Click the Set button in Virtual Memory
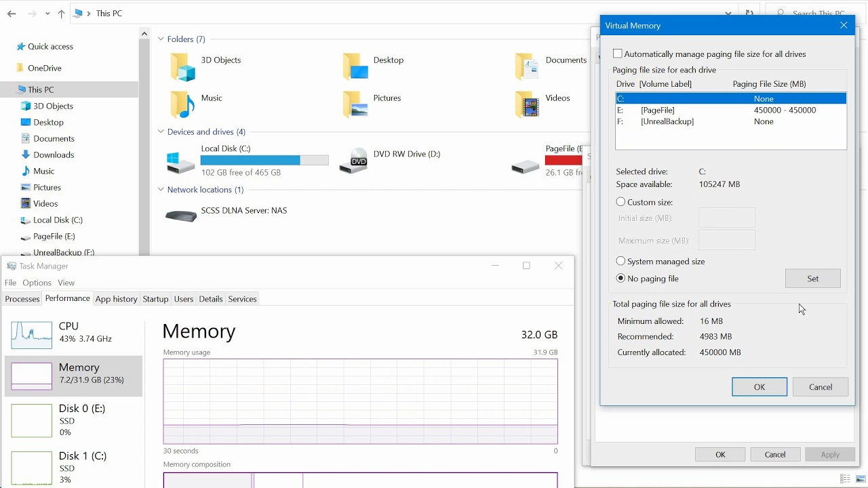868x488 pixels. (813, 279)
